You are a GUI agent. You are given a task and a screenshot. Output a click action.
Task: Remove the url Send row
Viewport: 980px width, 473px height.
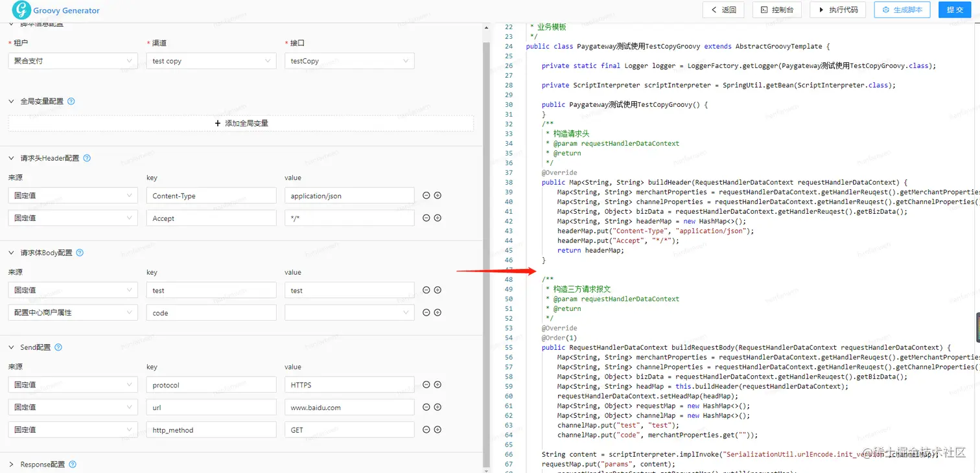[426, 407]
